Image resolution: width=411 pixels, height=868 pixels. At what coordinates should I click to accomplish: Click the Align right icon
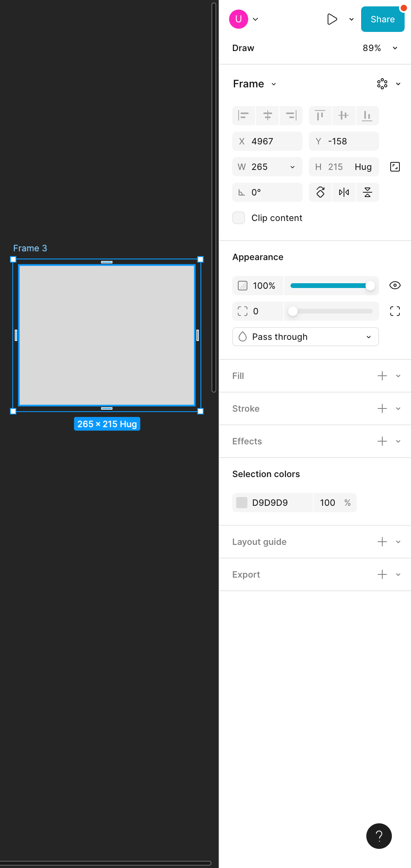point(291,116)
